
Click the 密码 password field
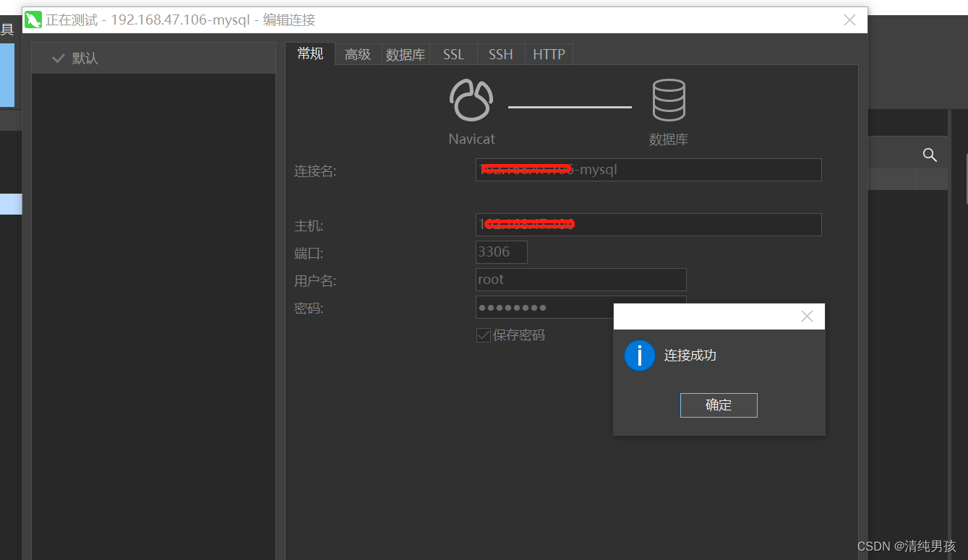coord(581,307)
